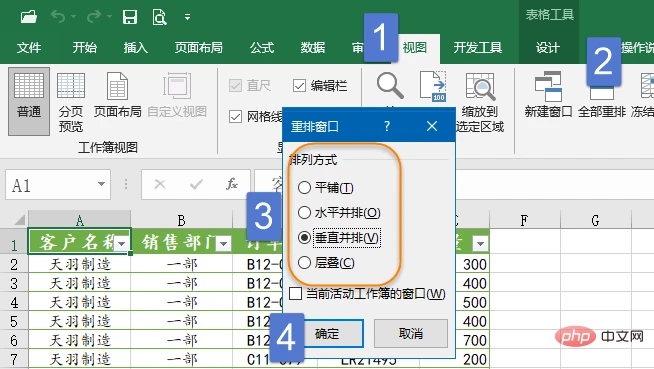This screenshot has width=654, height=369.
Task: Tick the active workbook windows (当前活动工作簿的窗口) checkbox
Action: (x=296, y=294)
